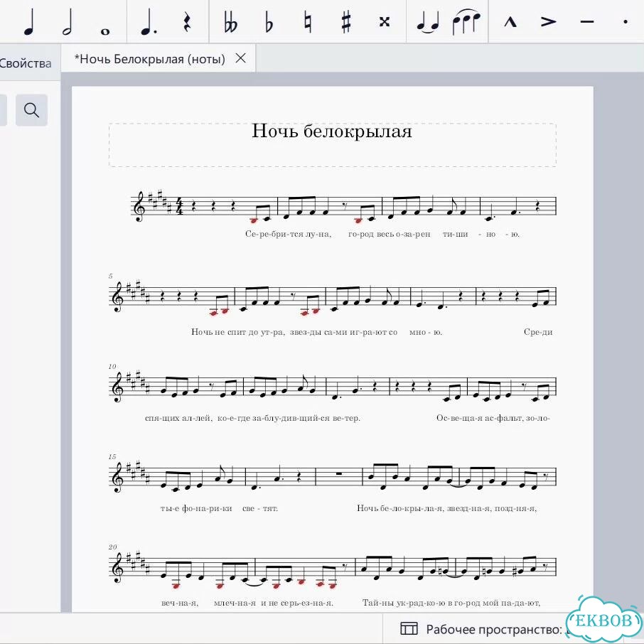Add a tie between notes
The height and width of the screenshot is (644, 644).
[x=428, y=22]
